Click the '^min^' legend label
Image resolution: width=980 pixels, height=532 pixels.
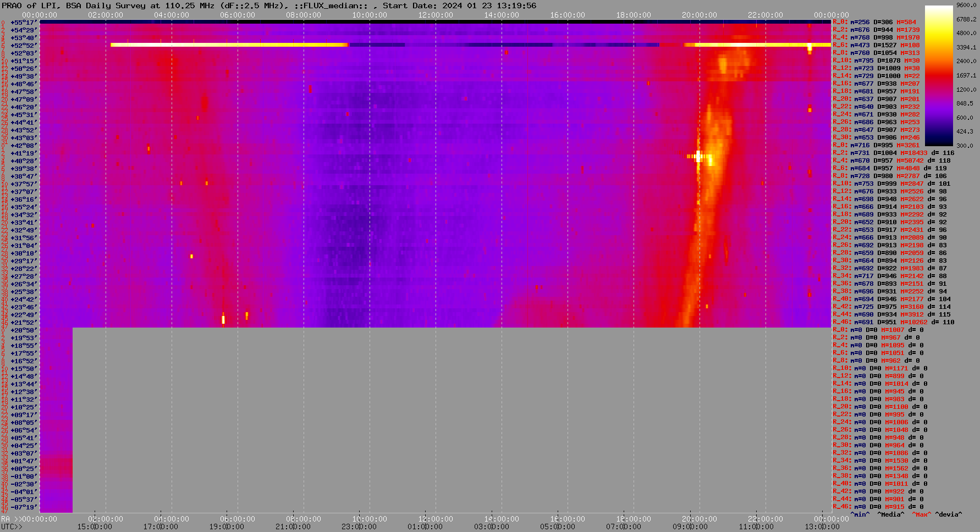(x=860, y=515)
